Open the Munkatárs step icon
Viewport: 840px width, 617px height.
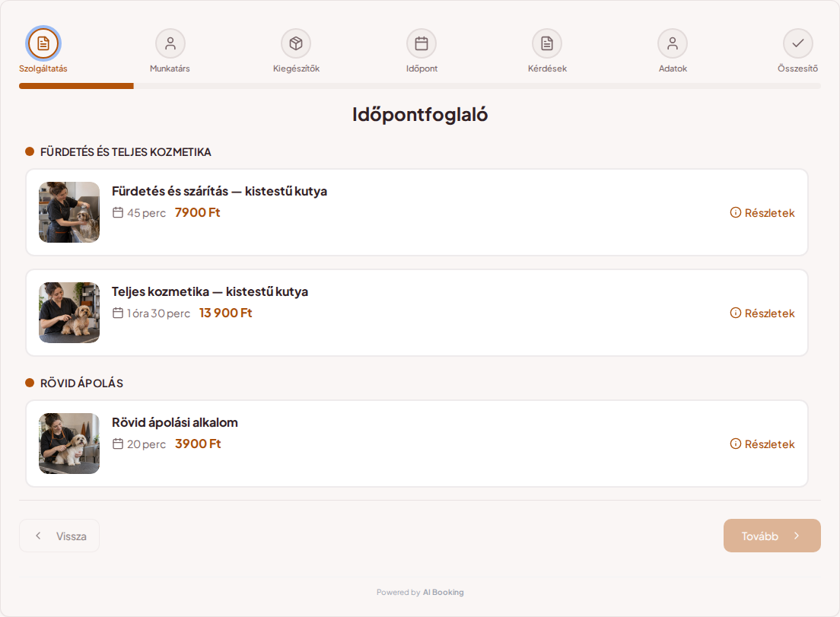(170, 43)
